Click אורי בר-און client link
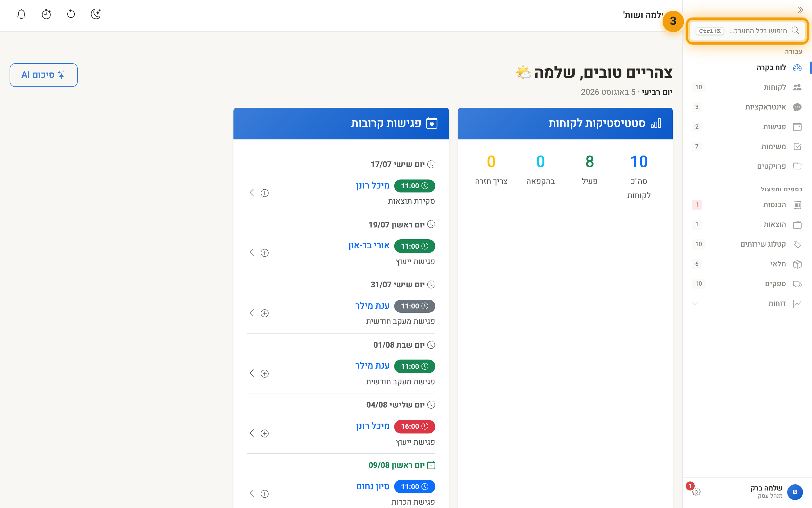The height and width of the screenshot is (508, 812). [x=369, y=246]
